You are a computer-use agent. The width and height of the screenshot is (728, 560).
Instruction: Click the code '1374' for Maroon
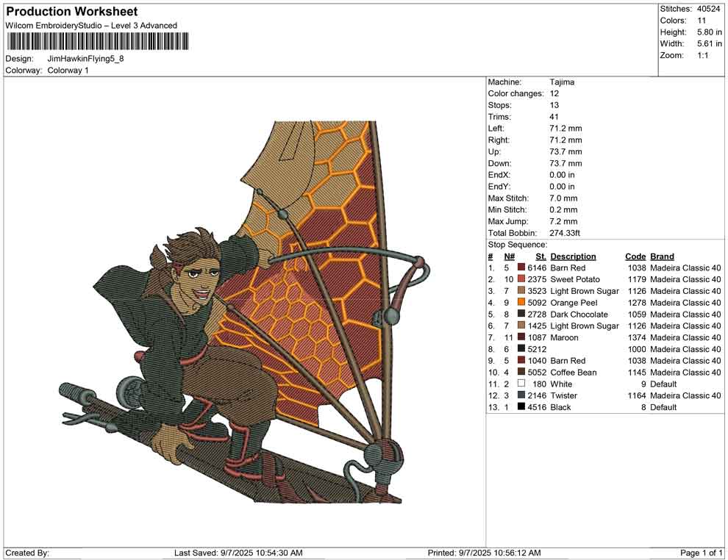tap(637, 337)
